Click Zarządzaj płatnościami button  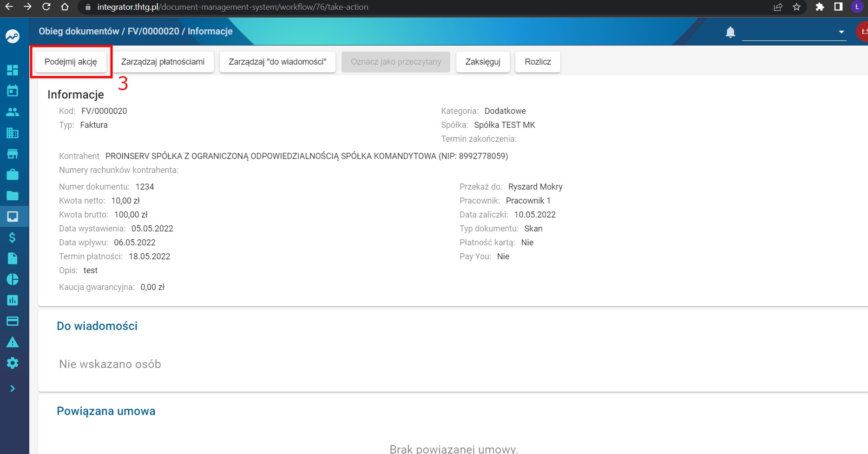(x=163, y=62)
